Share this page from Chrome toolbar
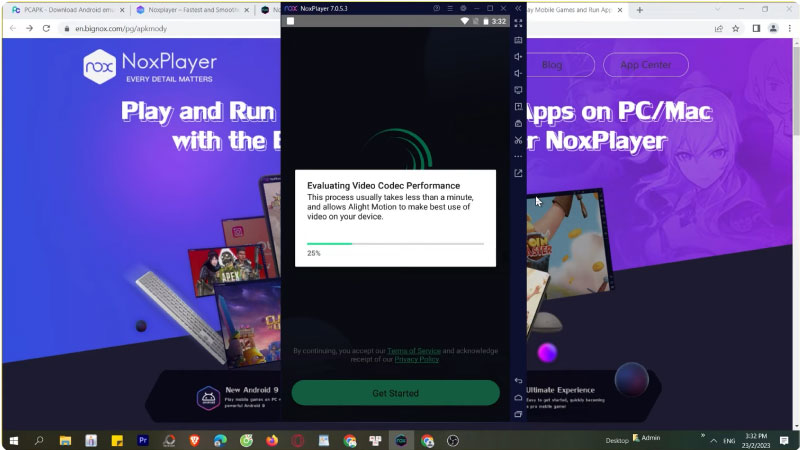 tap(719, 29)
